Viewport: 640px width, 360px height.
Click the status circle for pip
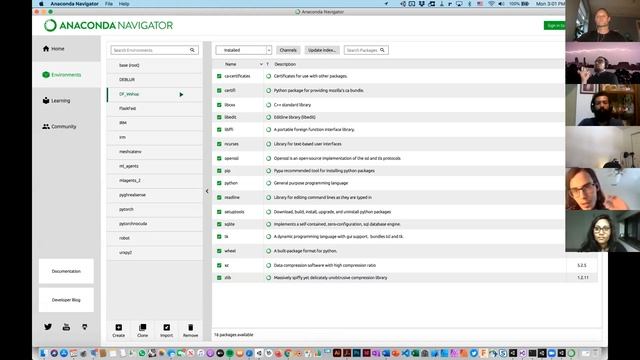point(269,171)
